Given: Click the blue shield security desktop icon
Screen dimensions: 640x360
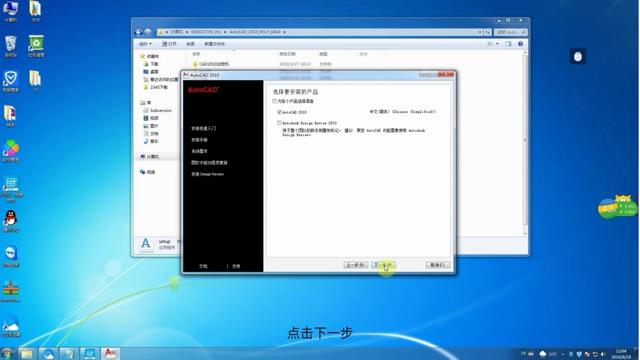Looking at the screenshot, I should [x=11, y=81].
